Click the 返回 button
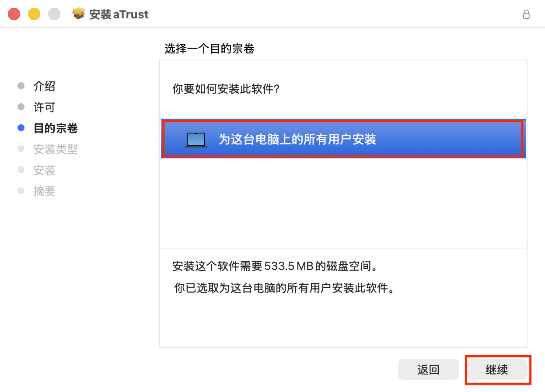 (x=428, y=370)
